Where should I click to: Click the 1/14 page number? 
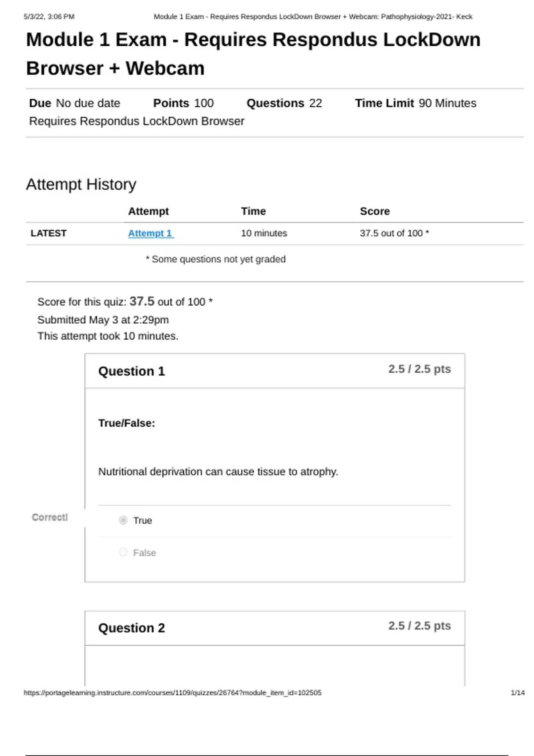coord(517,693)
